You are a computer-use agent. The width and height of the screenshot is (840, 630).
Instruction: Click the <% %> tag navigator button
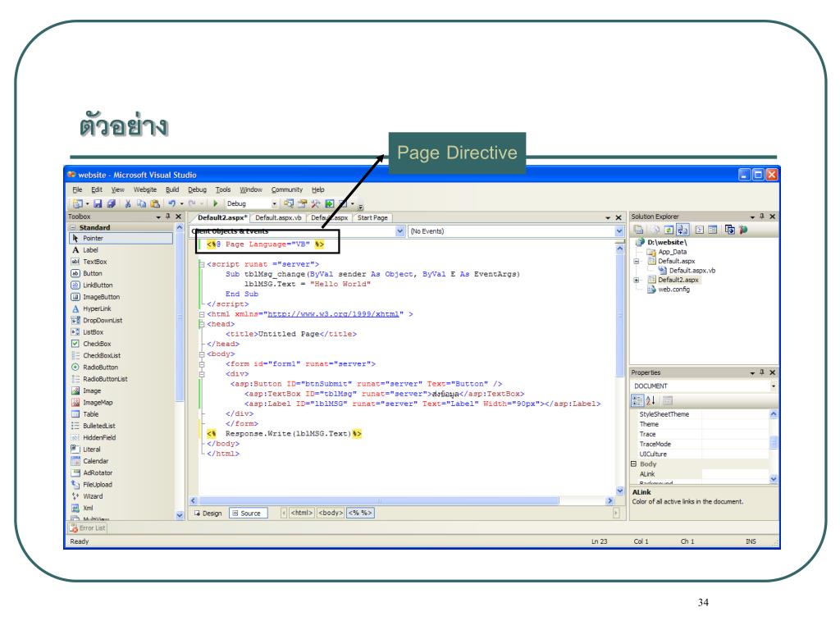point(360,514)
